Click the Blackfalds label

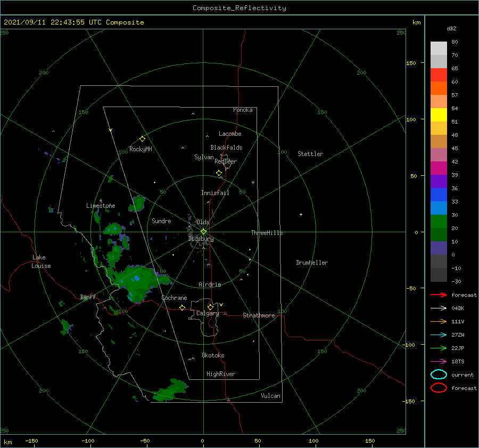coord(226,148)
